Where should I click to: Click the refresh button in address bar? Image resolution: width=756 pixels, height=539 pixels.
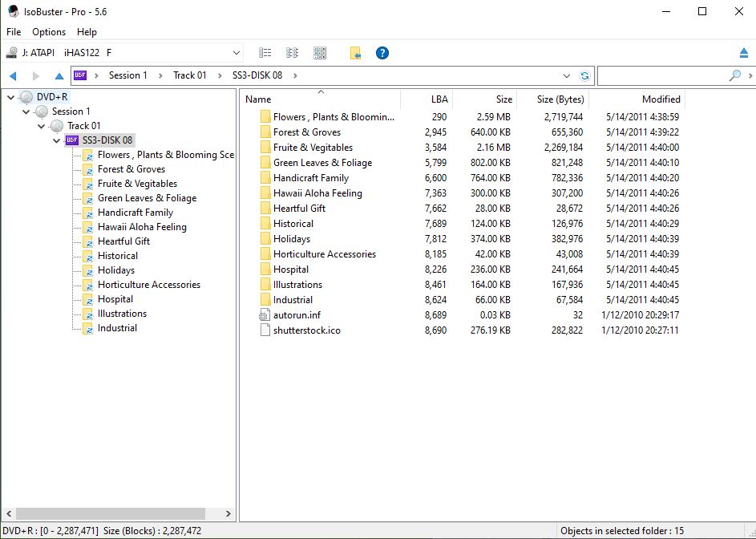pyautogui.click(x=585, y=75)
